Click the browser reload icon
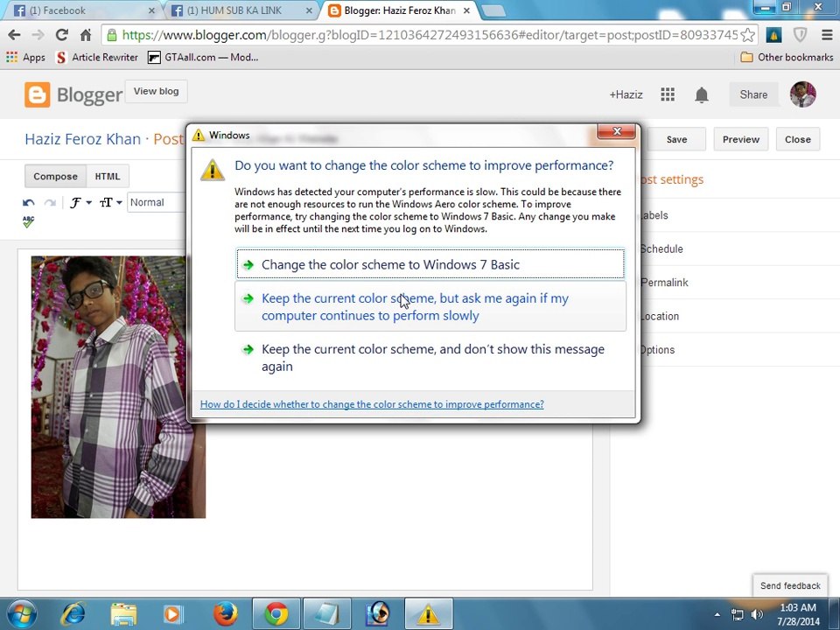This screenshot has height=630, width=840. click(x=61, y=35)
